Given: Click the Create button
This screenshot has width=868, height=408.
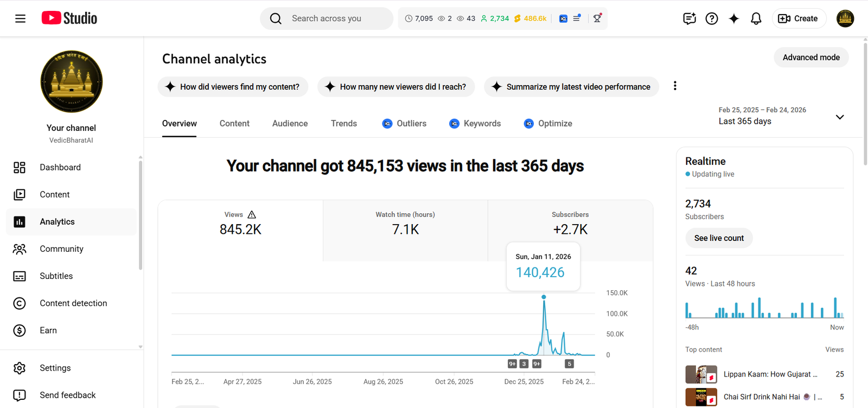Looking at the screenshot, I should (x=799, y=18).
